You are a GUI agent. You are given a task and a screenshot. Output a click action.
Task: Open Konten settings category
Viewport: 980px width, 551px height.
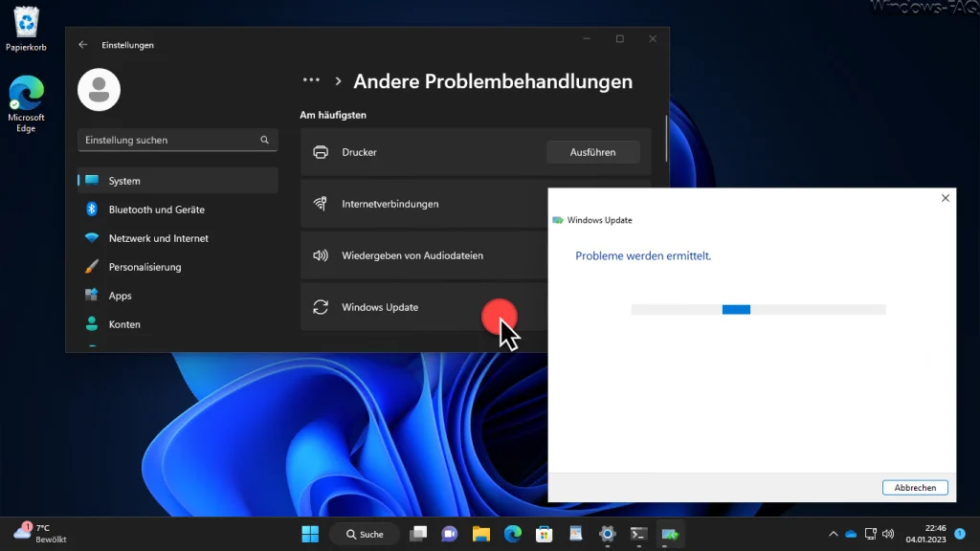tap(177, 324)
